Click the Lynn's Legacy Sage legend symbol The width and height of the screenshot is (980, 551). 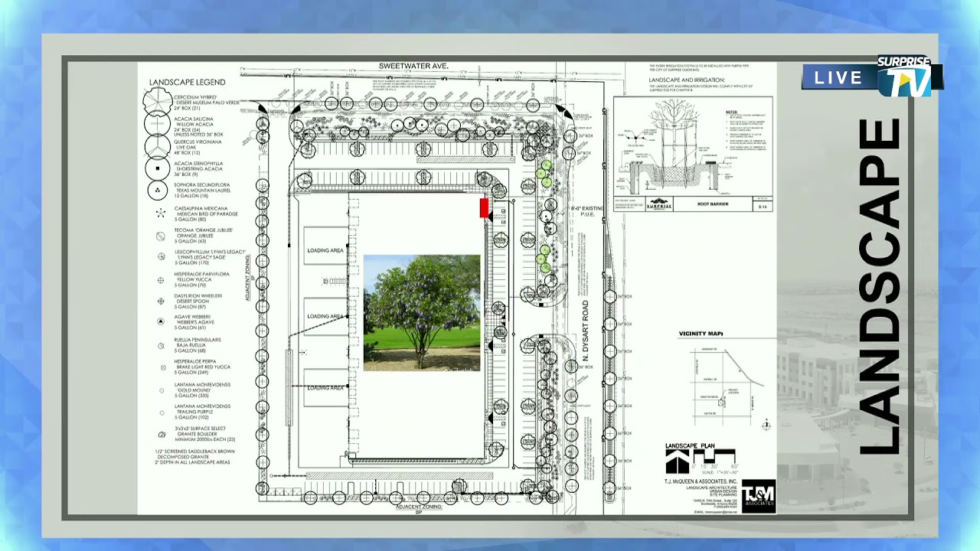tap(161, 257)
